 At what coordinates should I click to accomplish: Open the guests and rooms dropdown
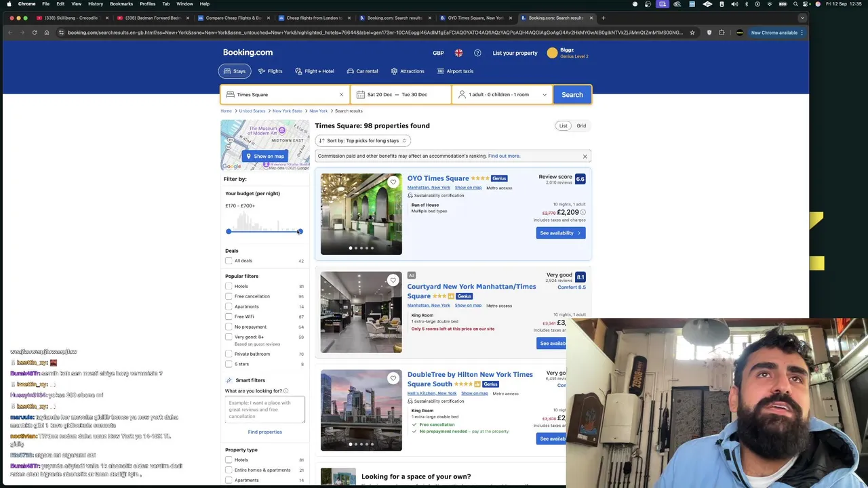(502, 95)
